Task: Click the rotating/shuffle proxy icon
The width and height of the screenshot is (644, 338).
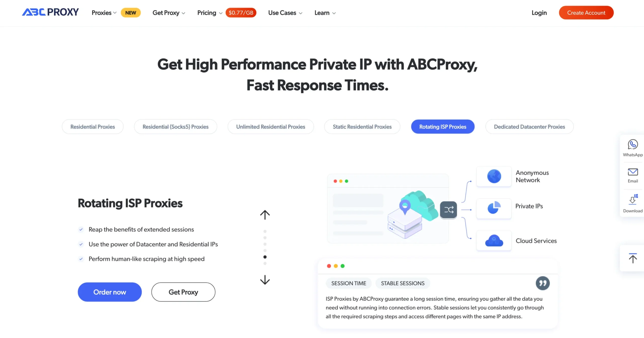Action: (x=449, y=209)
